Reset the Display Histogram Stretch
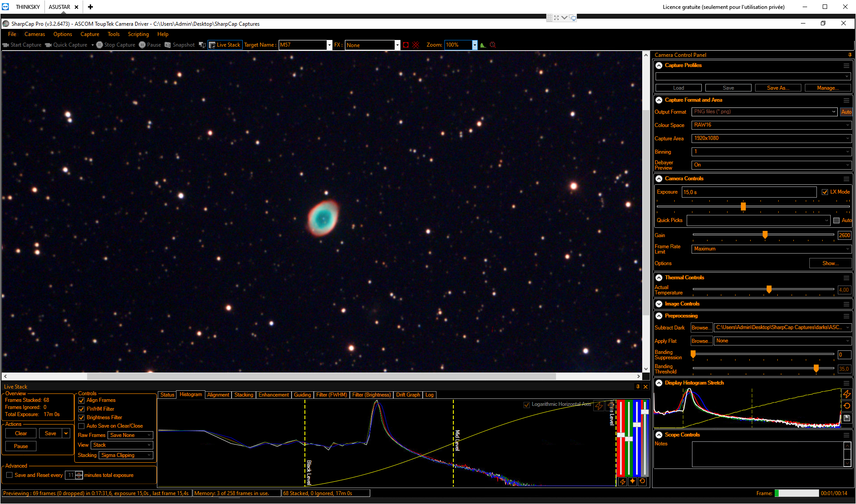856x504 pixels. (x=847, y=406)
